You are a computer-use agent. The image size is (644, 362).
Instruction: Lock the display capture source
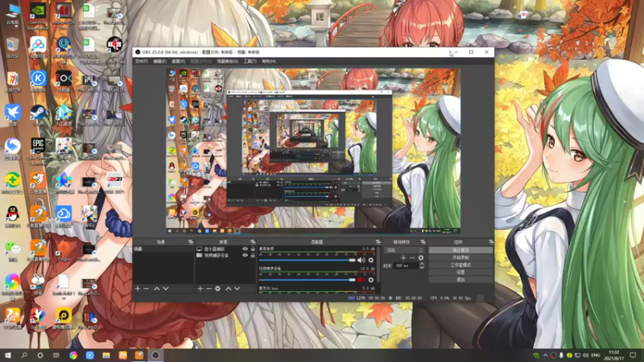point(253,249)
